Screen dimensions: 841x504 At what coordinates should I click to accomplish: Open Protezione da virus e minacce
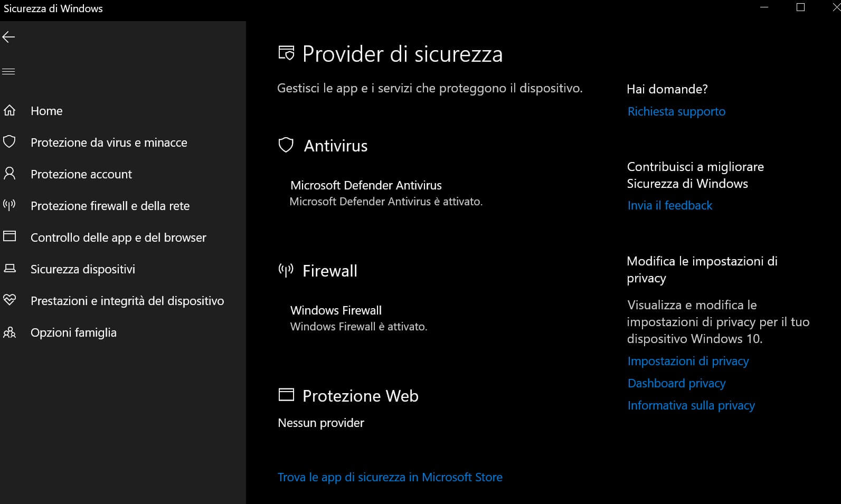(109, 142)
